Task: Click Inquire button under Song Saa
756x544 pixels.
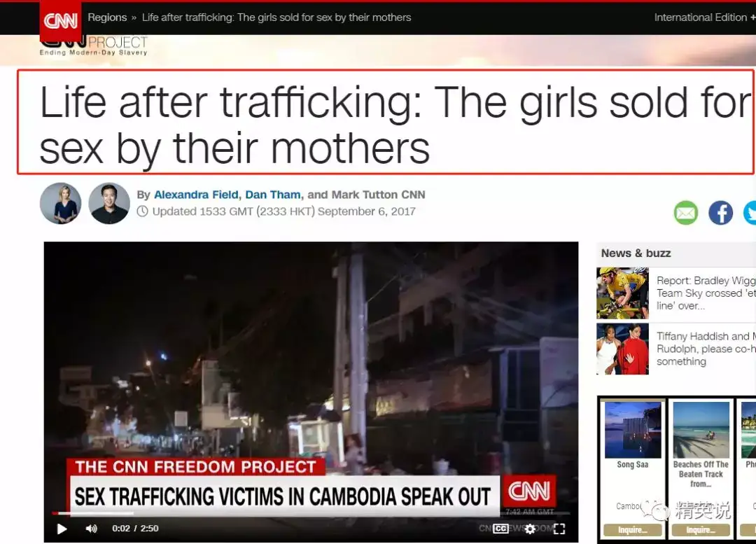Action: (x=633, y=530)
